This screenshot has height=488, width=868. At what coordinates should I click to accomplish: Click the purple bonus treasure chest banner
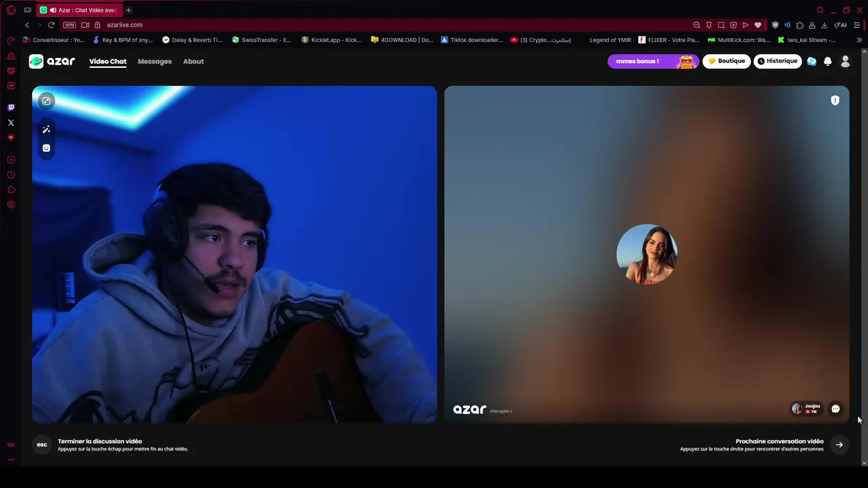tap(652, 61)
